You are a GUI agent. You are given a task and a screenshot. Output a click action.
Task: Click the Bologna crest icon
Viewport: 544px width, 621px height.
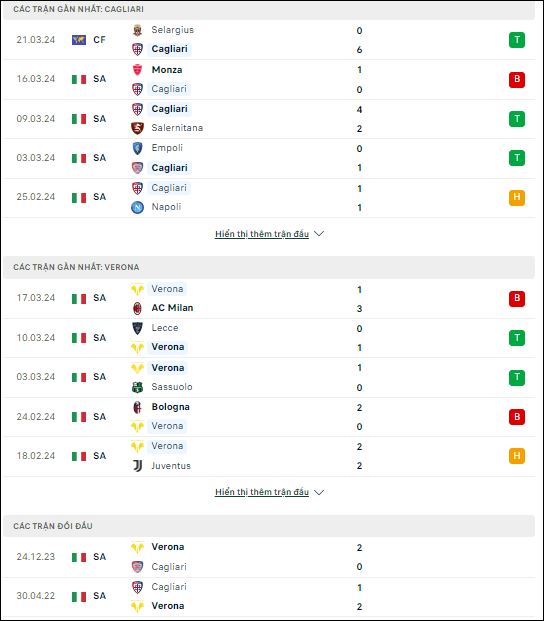coord(137,407)
